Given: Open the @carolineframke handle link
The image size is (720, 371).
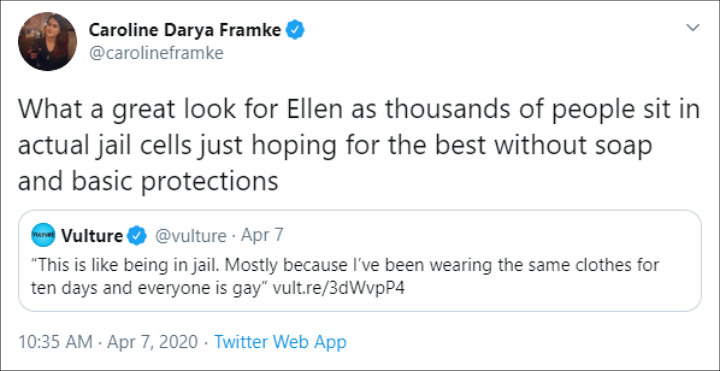Looking at the screenshot, I should tap(156, 53).
